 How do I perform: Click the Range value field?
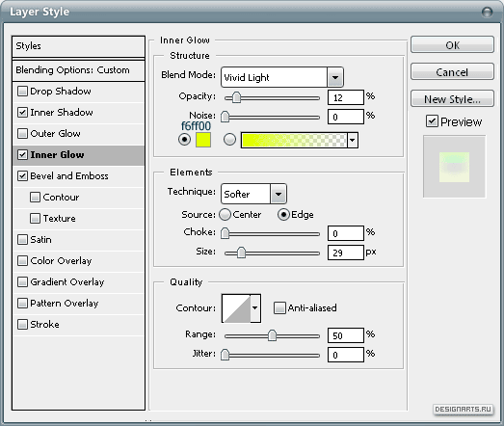click(346, 335)
